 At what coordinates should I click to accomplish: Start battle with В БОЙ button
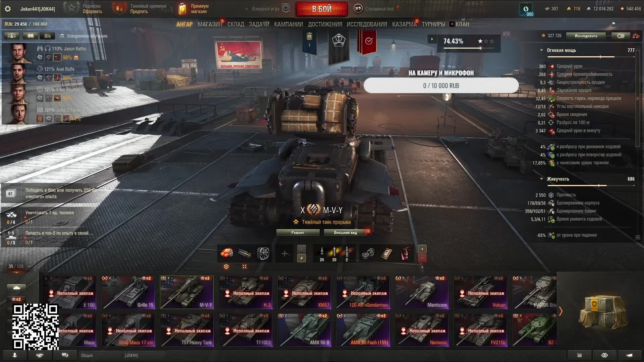(x=322, y=9)
